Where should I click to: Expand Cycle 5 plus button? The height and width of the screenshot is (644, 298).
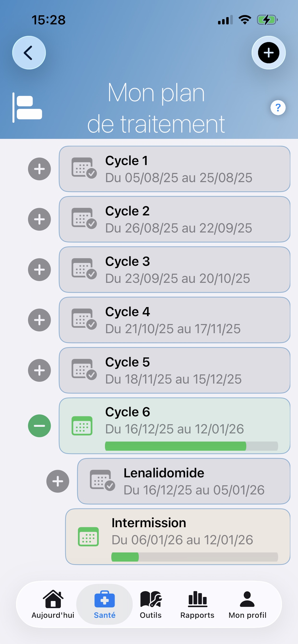[39, 370]
